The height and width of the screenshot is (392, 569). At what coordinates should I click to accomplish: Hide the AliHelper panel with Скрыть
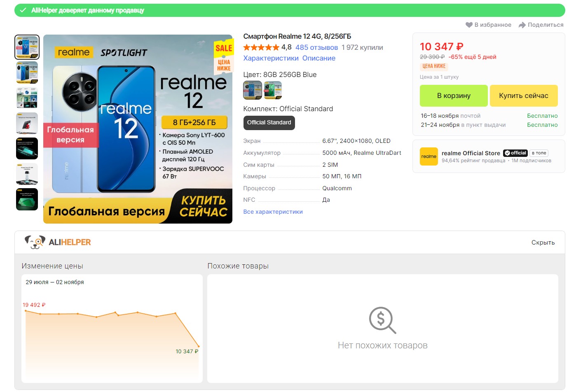pyautogui.click(x=543, y=243)
